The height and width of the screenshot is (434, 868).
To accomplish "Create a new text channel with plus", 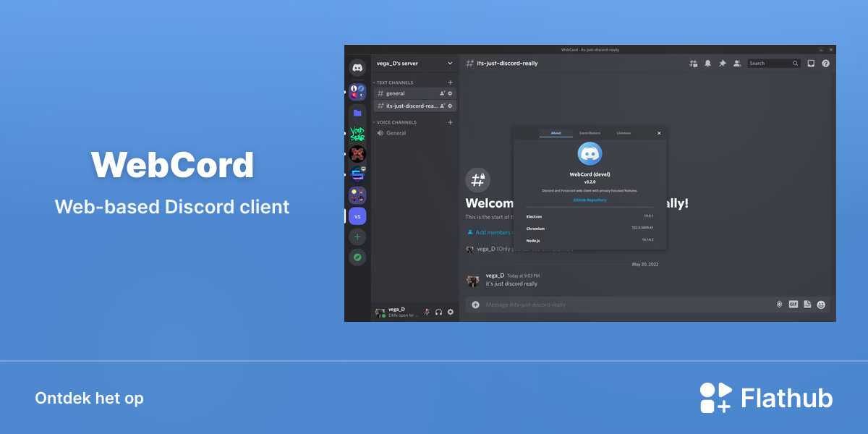I will [x=450, y=82].
